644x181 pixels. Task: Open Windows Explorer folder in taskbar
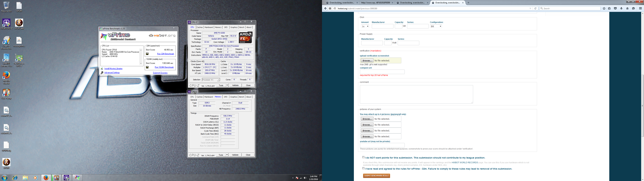click(x=25, y=178)
